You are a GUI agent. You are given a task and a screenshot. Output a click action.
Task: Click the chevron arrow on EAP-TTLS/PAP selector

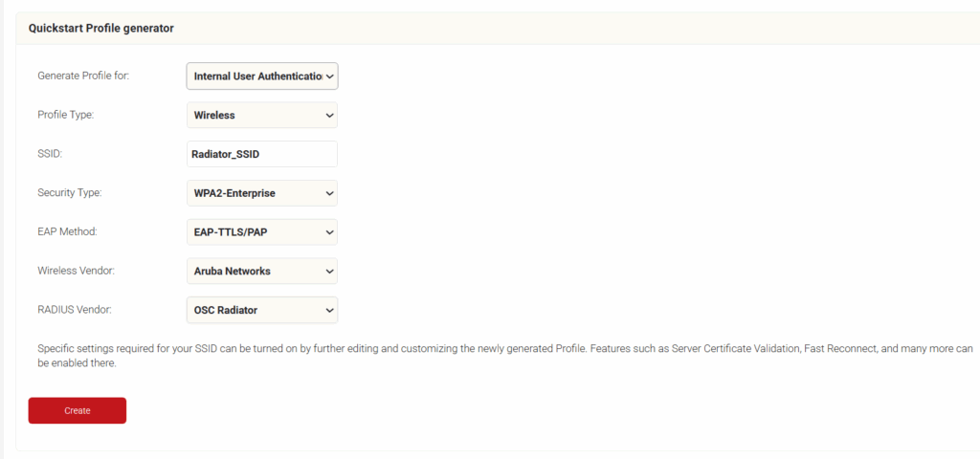[x=329, y=232]
